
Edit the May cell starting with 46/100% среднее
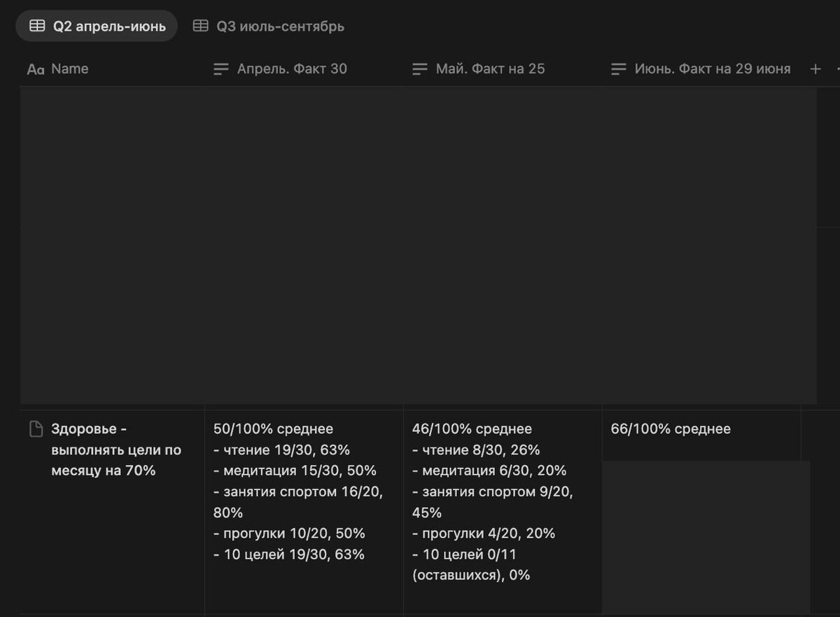(503, 513)
